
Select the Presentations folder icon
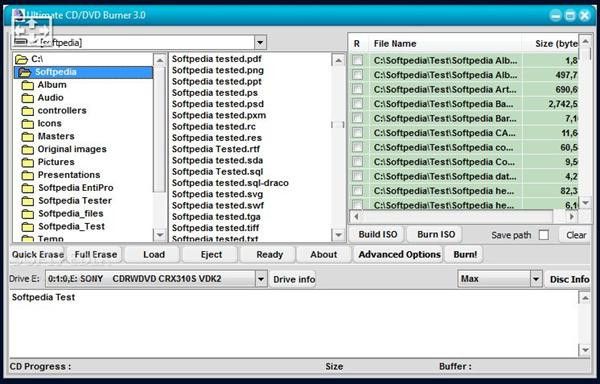click(28, 175)
